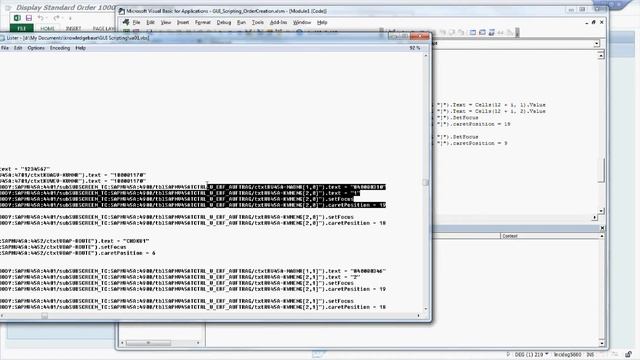Open File menu in Lister window
Image resolution: width=640 pixels, height=360 pixels.
pos(5,48)
